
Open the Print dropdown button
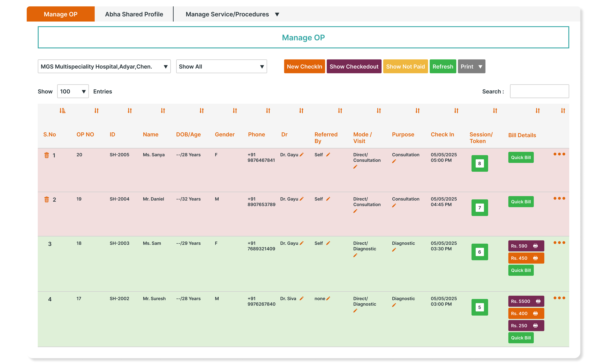tap(471, 66)
